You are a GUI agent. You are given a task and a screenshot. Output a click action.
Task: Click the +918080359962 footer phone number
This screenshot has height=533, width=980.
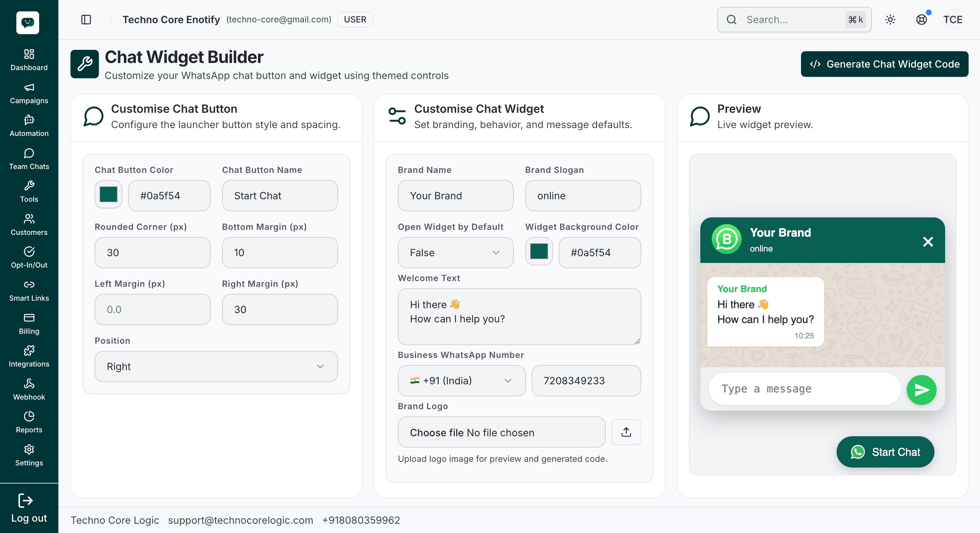[x=361, y=520]
